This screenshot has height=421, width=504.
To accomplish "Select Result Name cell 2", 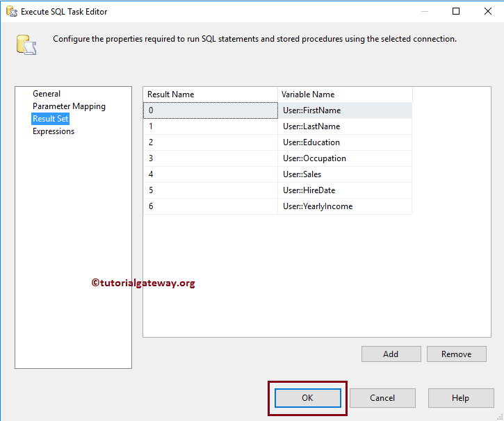I will tap(211, 142).
